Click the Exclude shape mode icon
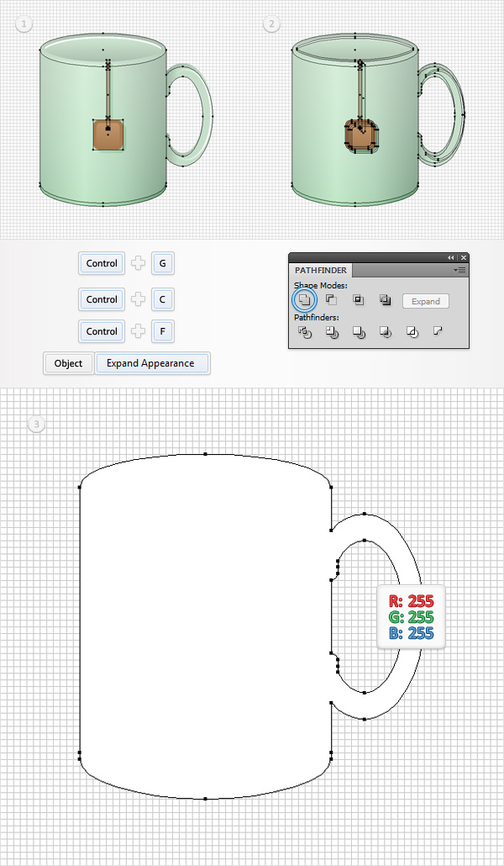Image resolution: width=504 pixels, height=866 pixels. tap(386, 300)
